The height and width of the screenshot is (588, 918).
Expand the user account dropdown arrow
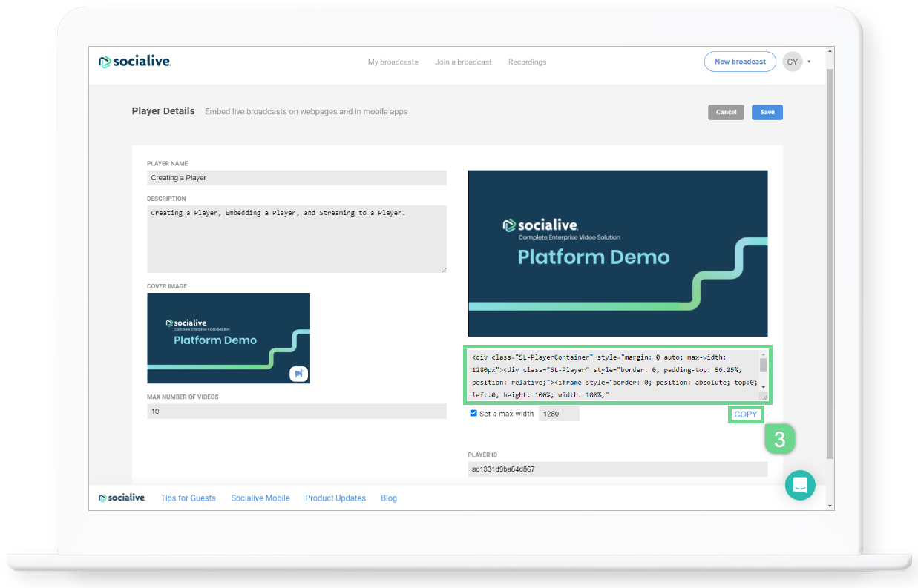[x=809, y=62]
